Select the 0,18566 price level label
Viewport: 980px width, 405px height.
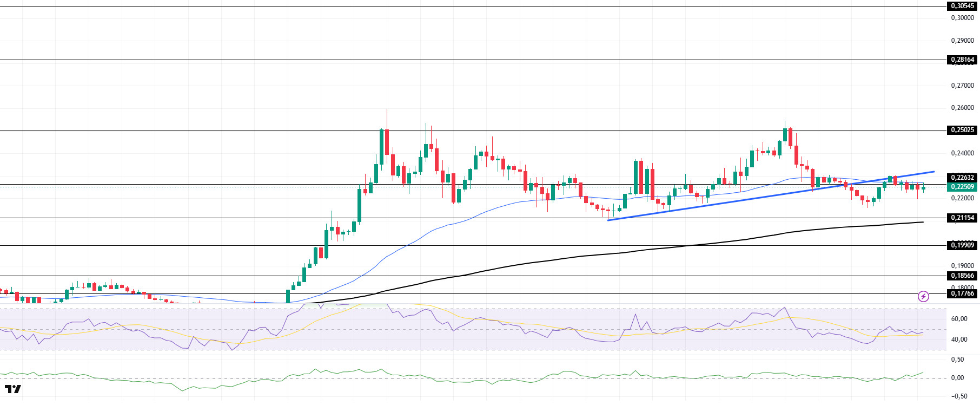[x=962, y=276]
